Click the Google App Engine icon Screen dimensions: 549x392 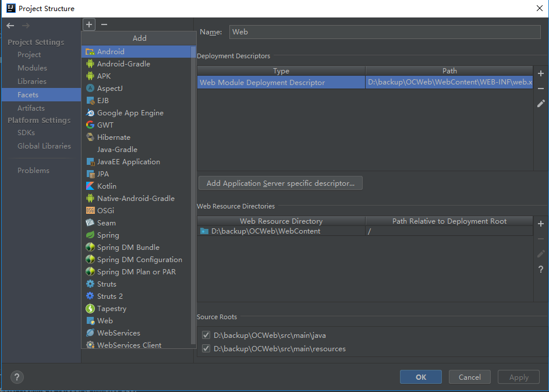tap(90, 112)
